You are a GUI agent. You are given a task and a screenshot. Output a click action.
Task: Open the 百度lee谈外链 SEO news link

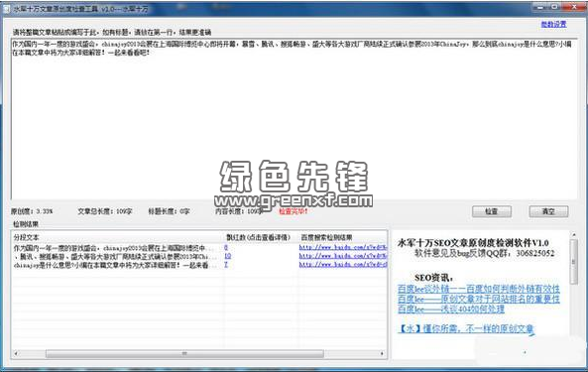coord(479,289)
